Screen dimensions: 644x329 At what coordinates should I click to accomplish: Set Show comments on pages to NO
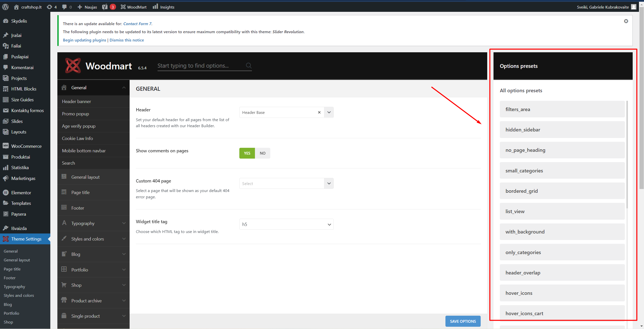pyautogui.click(x=262, y=153)
